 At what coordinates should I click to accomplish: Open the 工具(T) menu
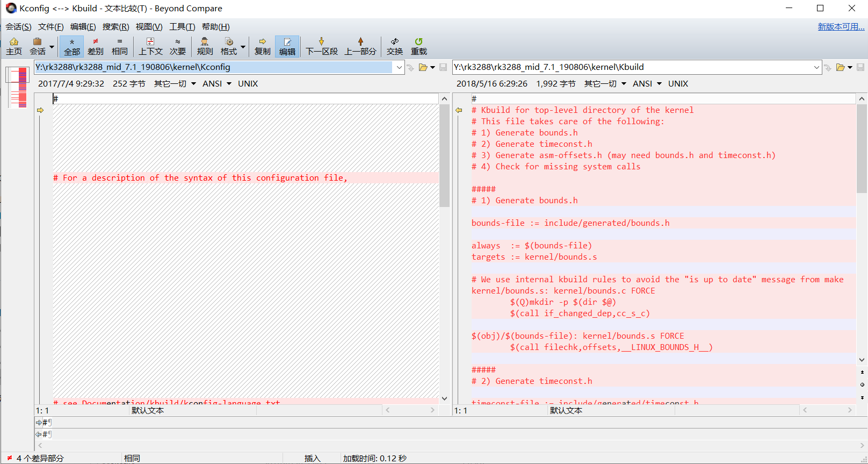(x=182, y=27)
